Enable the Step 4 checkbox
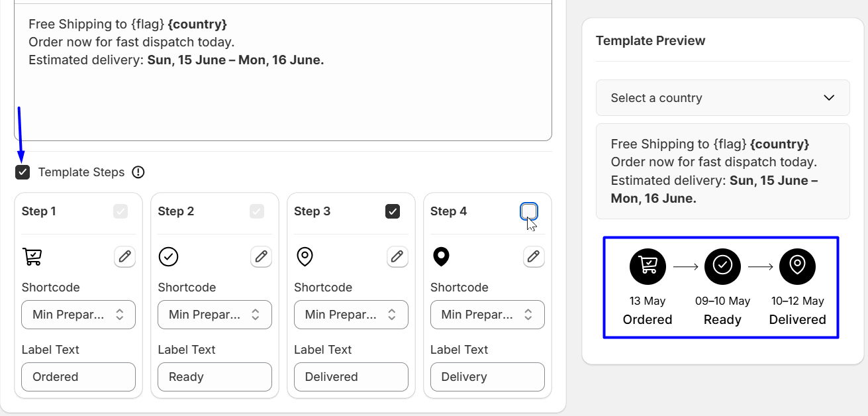Screen dimensions: 868x416 coord(529,211)
